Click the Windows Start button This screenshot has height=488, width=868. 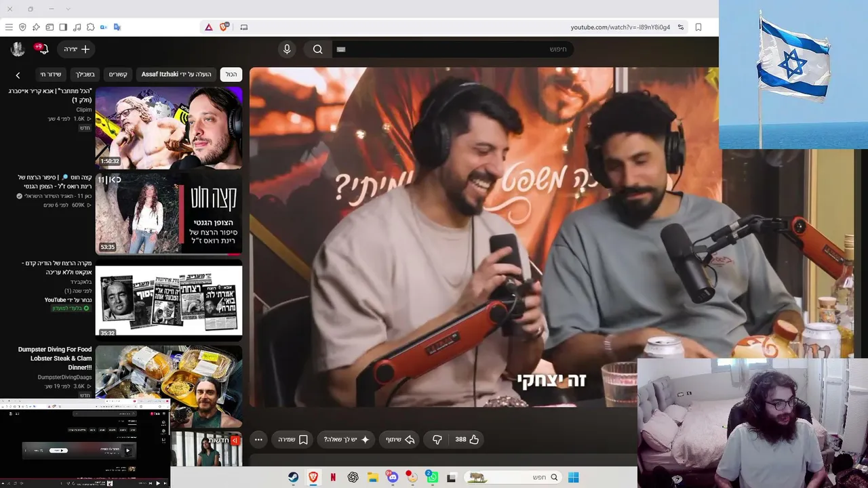574,477
